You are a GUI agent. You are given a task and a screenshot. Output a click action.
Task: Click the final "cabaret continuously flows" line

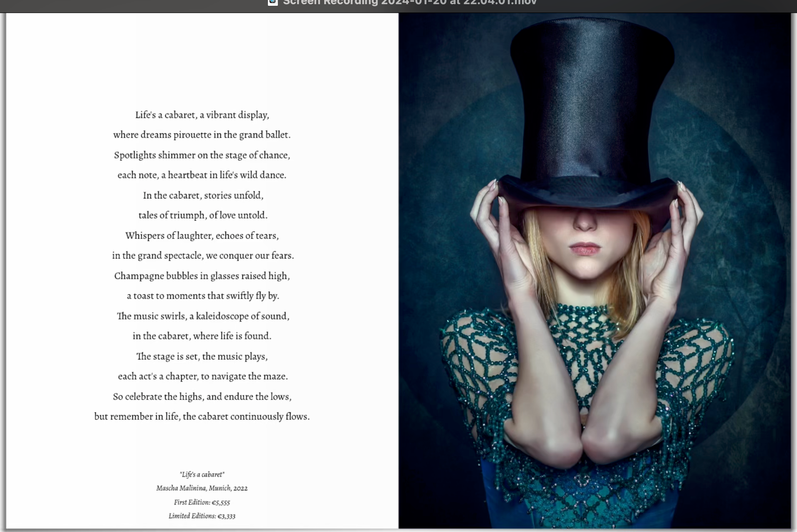[202, 417]
